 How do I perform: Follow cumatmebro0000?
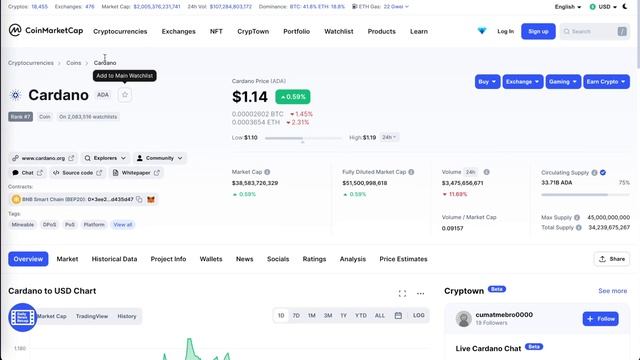point(600,319)
